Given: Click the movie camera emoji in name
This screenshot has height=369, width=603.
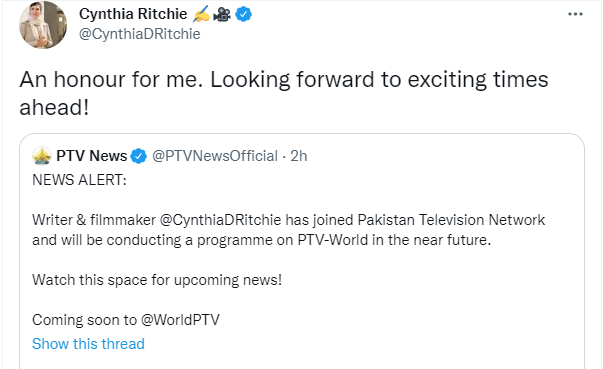Looking at the screenshot, I should click(222, 15).
